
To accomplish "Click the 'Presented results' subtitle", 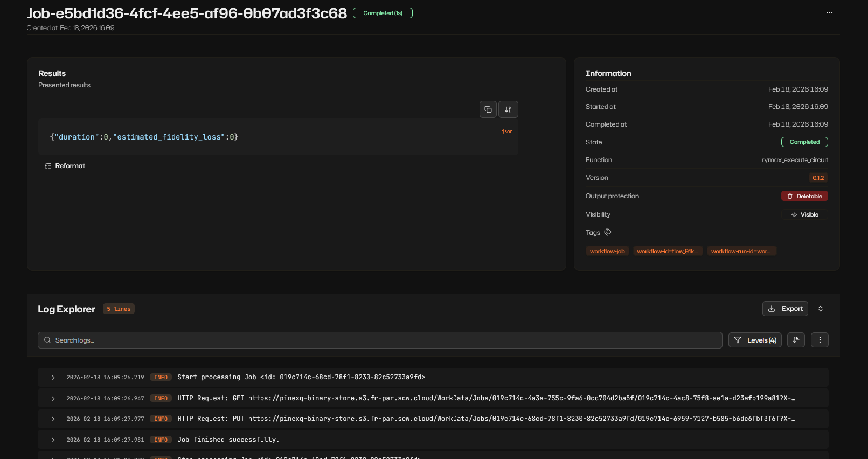I will [x=64, y=85].
